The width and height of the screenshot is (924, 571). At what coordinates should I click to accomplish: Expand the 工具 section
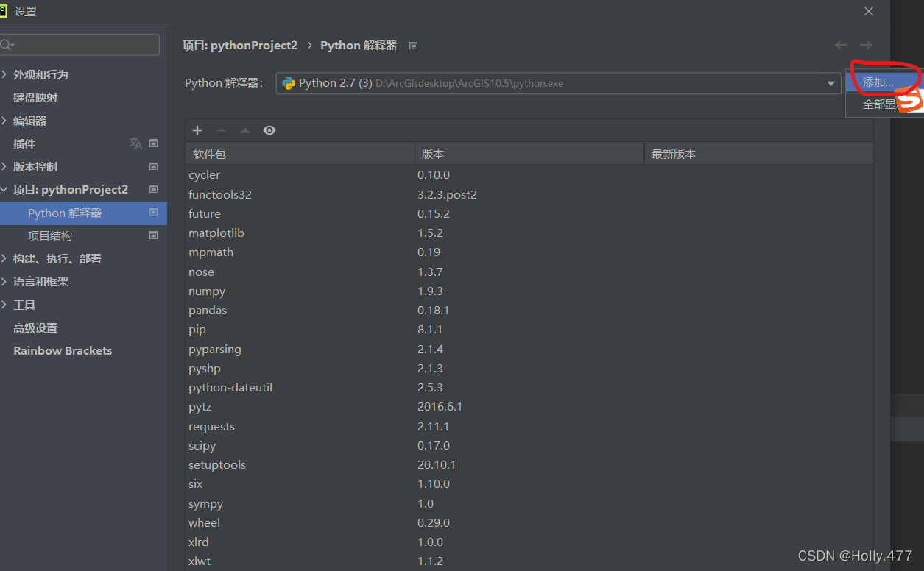(x=4, y=305)
